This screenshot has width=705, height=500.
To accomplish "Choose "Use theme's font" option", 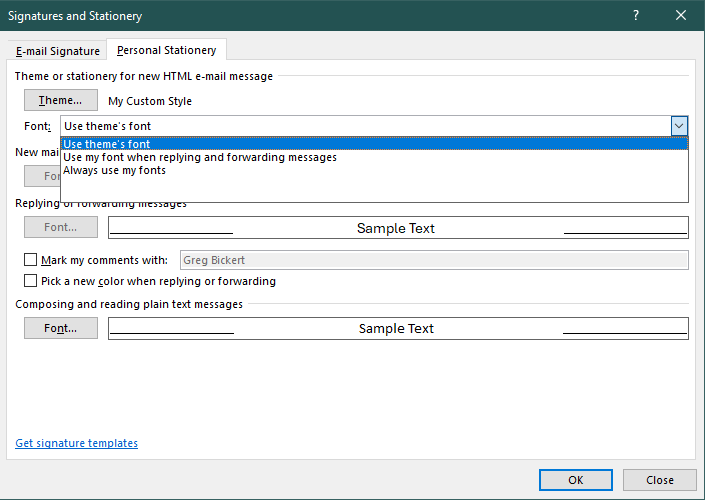I will click(374, 144).
